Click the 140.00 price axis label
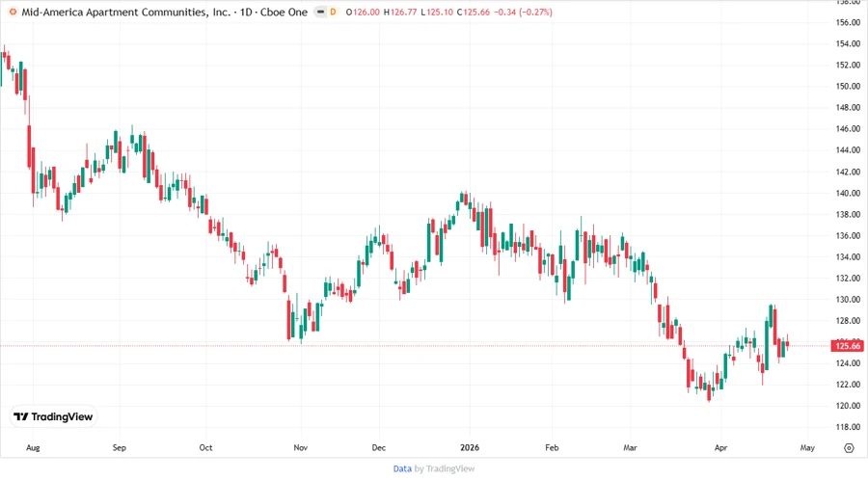 [848, 193]
